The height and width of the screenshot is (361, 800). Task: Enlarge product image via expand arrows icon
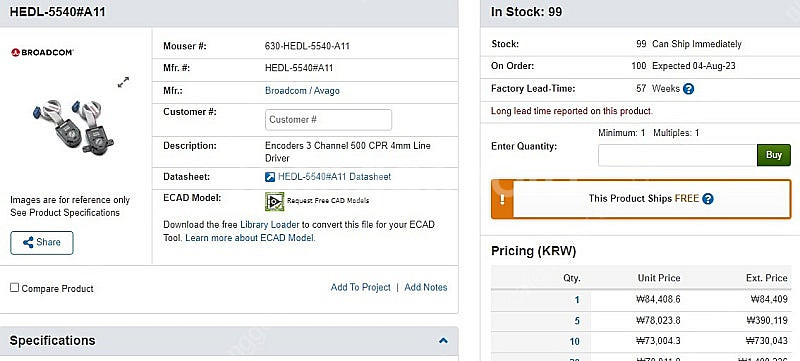point(123,82)
